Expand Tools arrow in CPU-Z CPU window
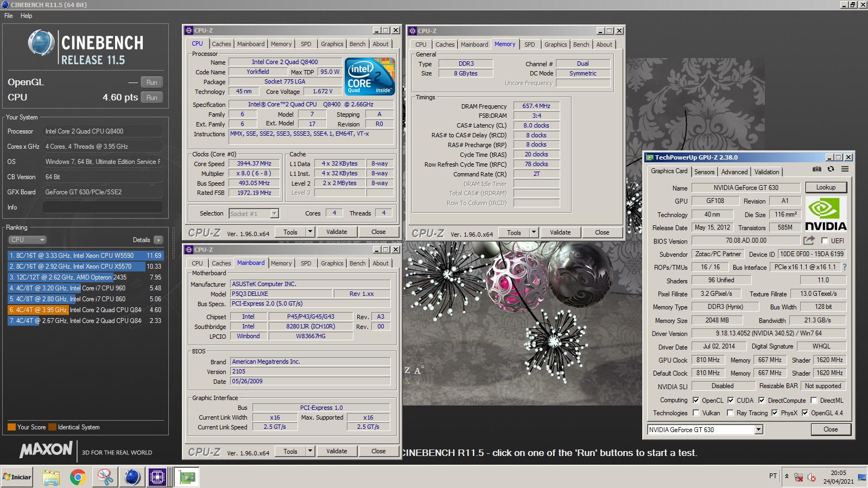The image size is (868, 488). click(310, 232)
